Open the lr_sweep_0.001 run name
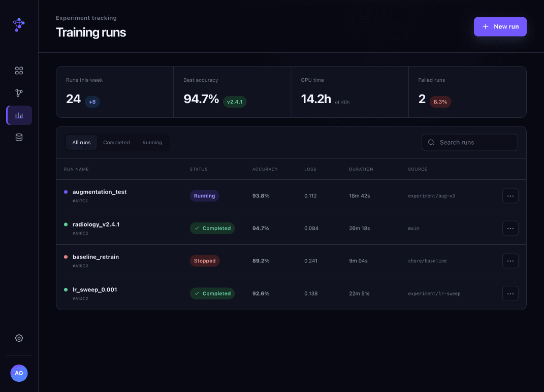 tap(94, 289)
